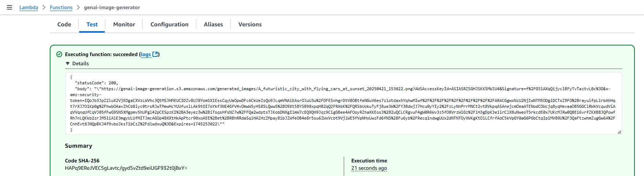644x176 pixels.
Task: Open the Aliases tab
Action: tap(214, 25)
